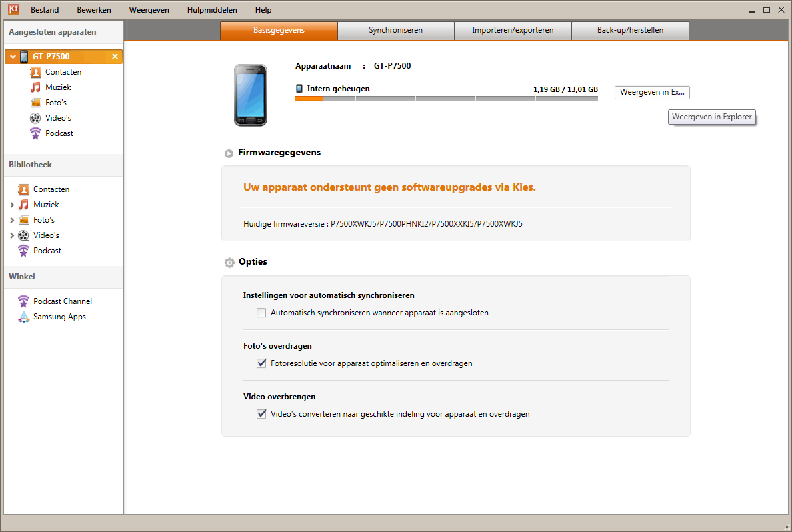792x532 pixels.
Task: Click the internal memory usage bar
Action: tap(447, 99)
